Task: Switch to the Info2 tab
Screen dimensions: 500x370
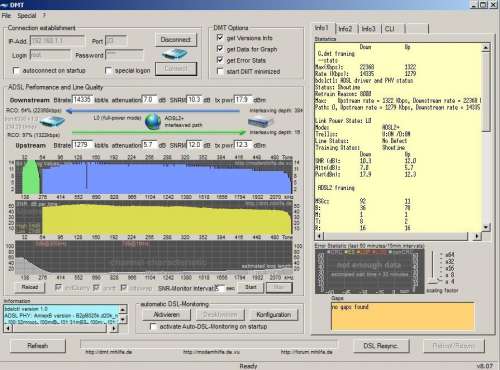Action: (345, 29)
